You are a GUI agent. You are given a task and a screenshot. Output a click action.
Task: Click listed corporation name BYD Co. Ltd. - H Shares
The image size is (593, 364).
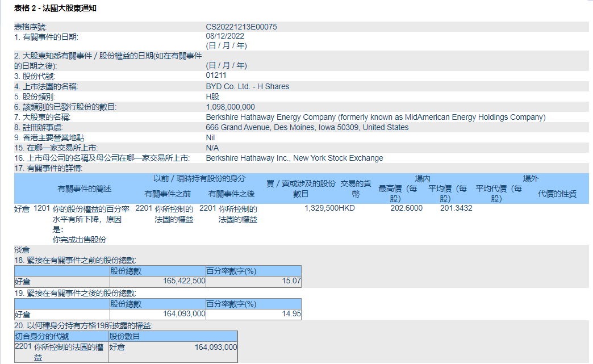point(247,86)
